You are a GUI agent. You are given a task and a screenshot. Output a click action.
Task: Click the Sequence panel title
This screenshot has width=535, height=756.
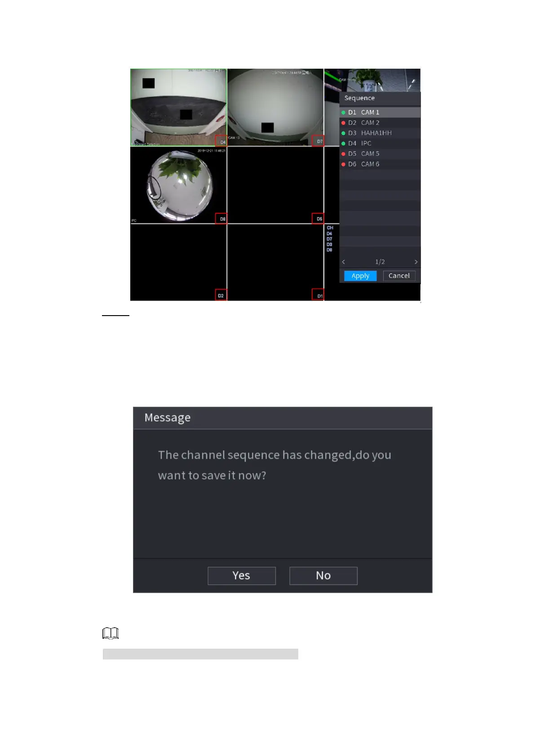(x=359, y=98)
